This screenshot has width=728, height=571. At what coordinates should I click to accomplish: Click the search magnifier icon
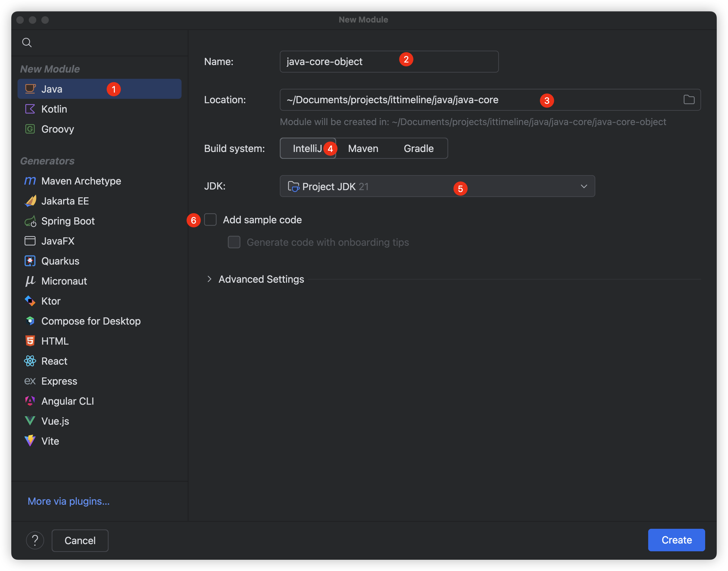pos(27,43)
